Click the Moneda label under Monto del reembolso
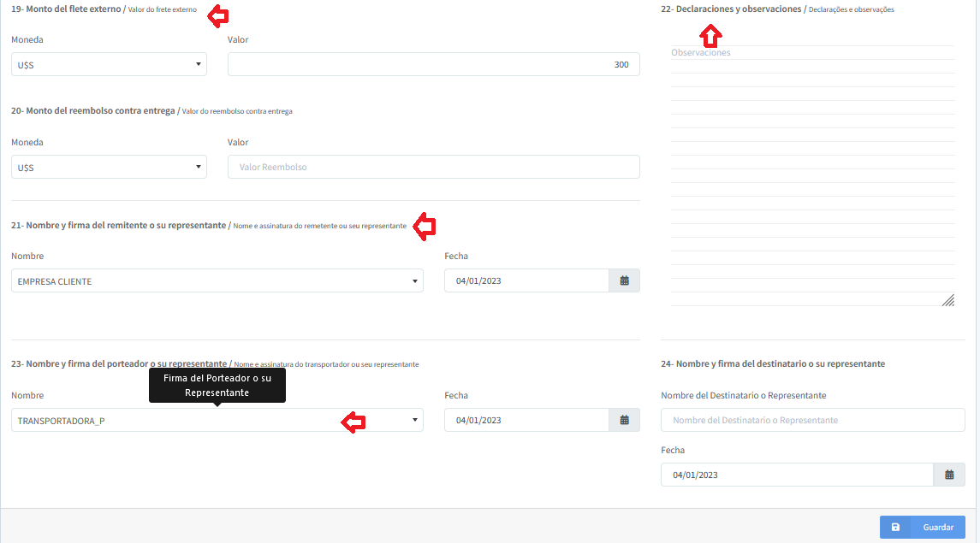Image resolution: width=980 pixels, height=543 pixels. click(27, 142)
